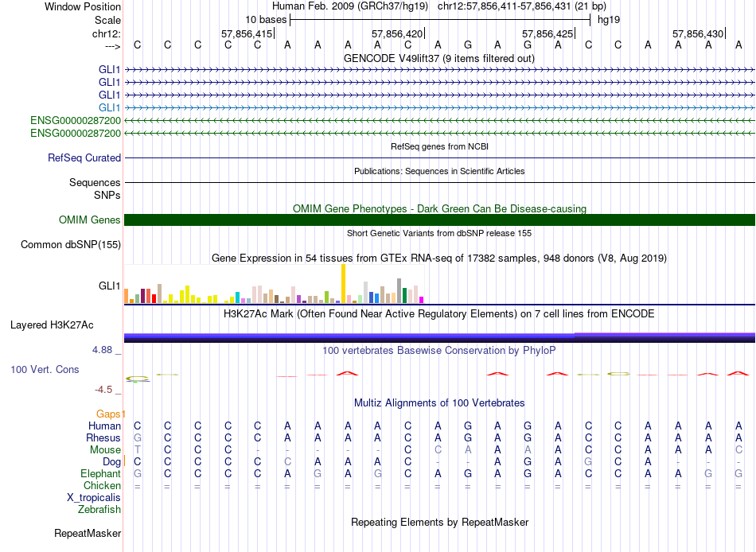Open the GENCODE V49lift37 track title
The height and width of the screenshot is (552, 756).
pos(438,58)
